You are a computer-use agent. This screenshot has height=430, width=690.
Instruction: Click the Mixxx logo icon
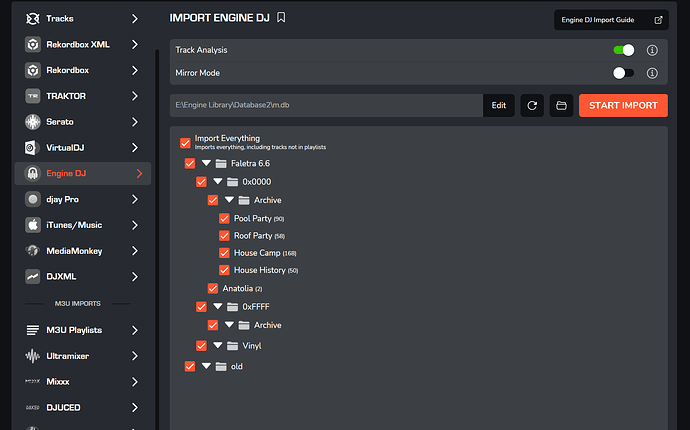(33, 382)
